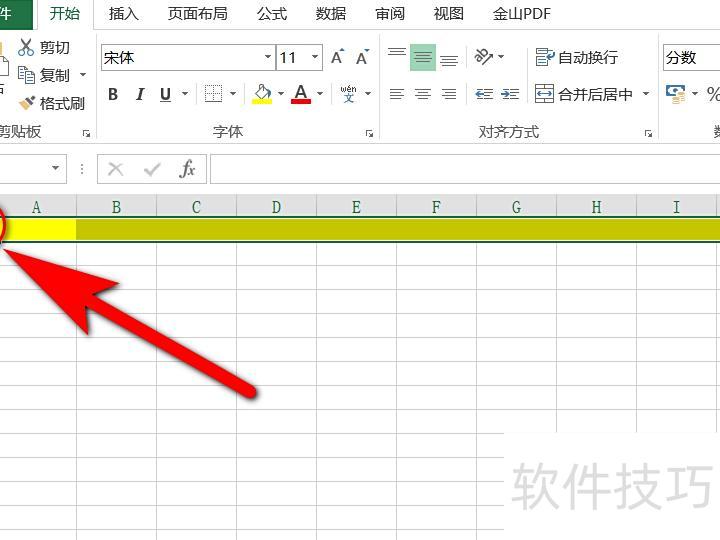Increase font size with large A
Viewport: 720px width, 540px height.
tap(338, 57)
